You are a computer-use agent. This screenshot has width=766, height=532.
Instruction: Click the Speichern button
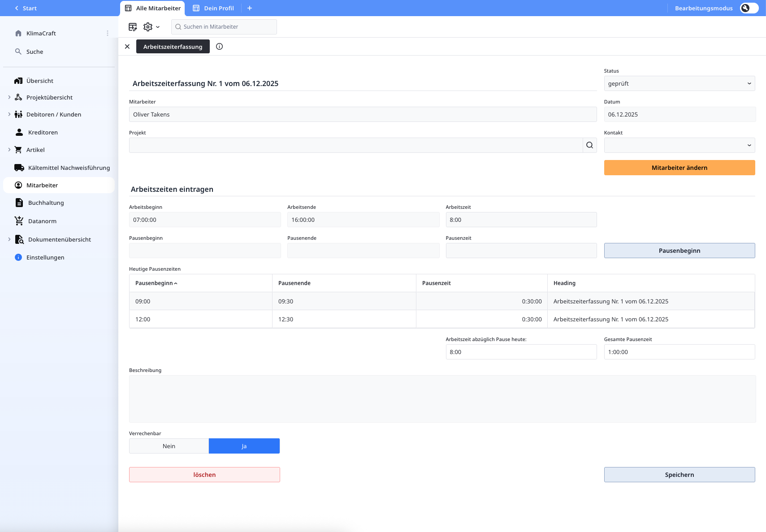679,475
